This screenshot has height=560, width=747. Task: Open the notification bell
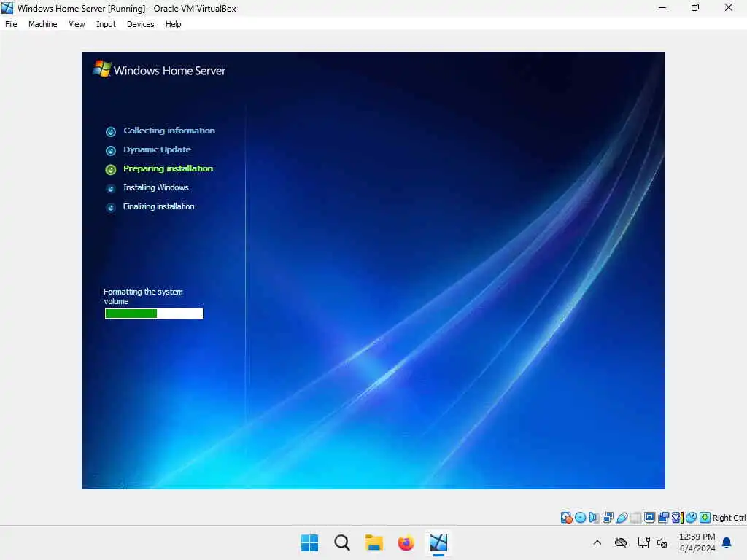point(727,542)
